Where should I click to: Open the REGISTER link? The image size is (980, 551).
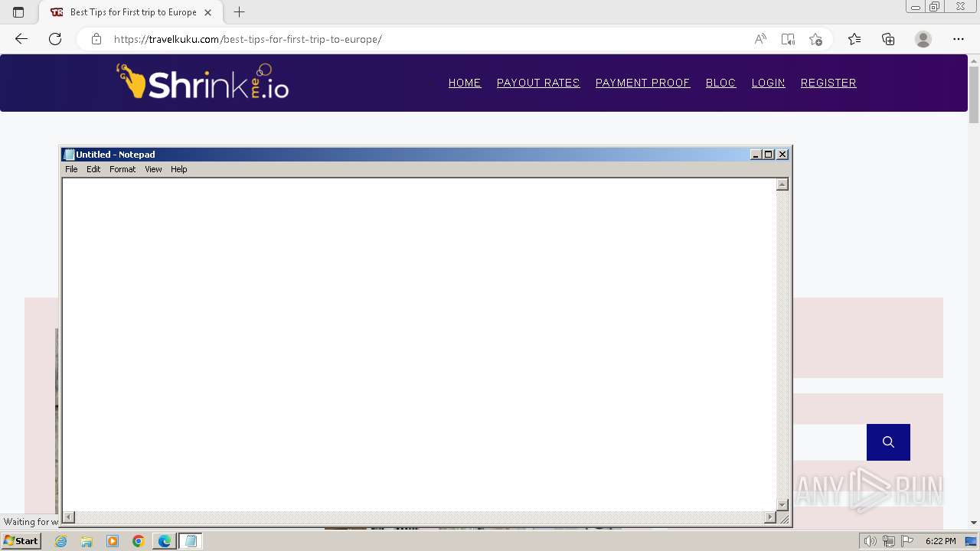coord(828,83)
